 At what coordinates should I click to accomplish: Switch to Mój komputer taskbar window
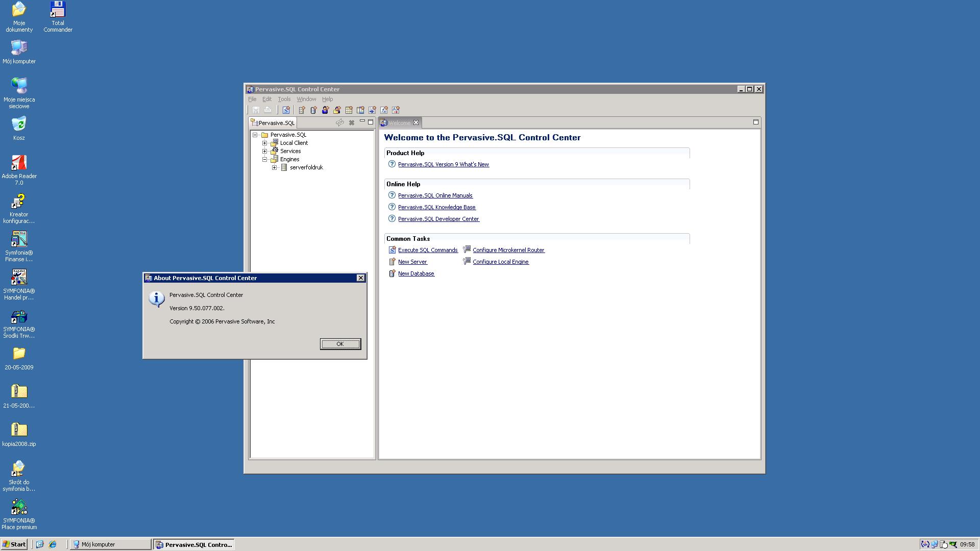pos(110,544)
